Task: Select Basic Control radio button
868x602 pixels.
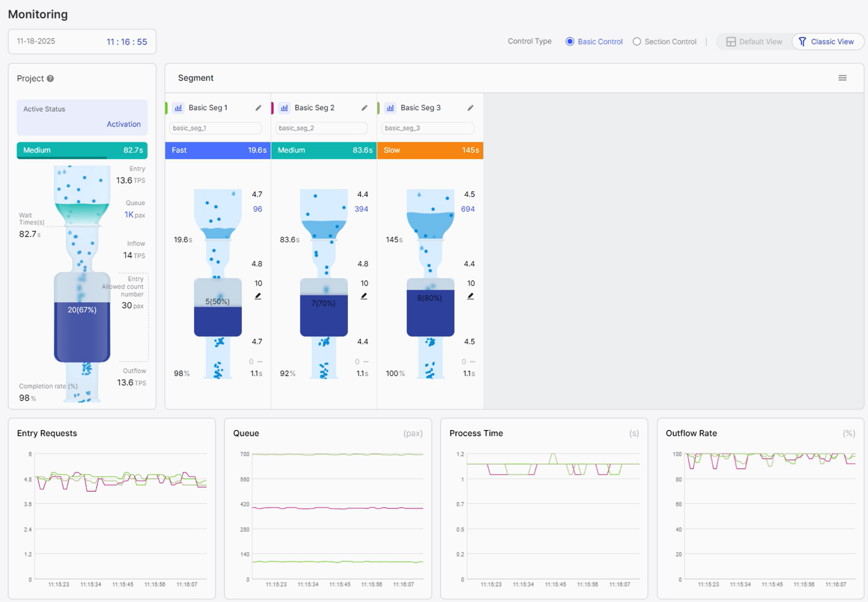Action: [x=570, y=42]
